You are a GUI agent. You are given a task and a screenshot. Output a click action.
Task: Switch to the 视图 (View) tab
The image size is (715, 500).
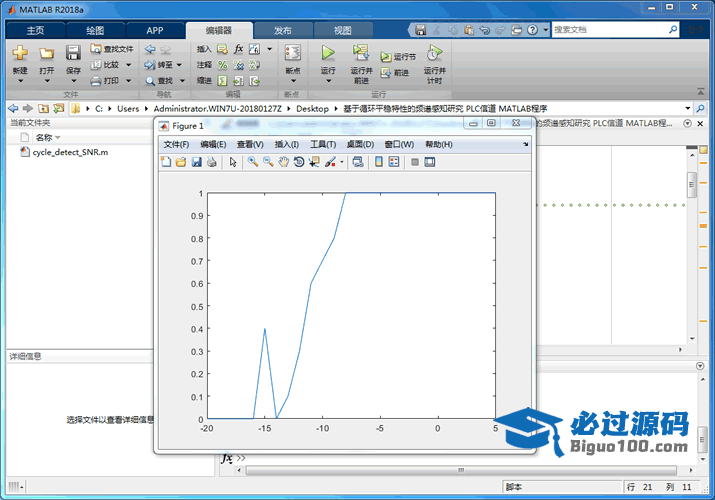pos(342,31)
